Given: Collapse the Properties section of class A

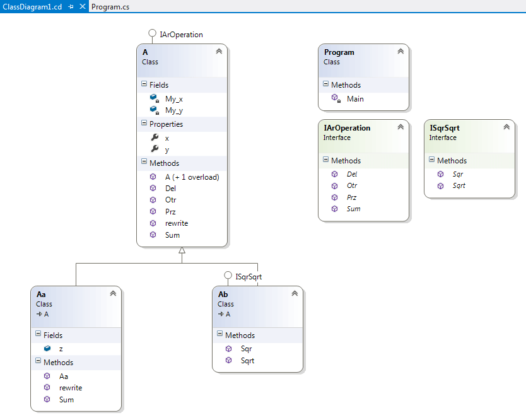Looking at the screenshot, I should coord(144,123).
